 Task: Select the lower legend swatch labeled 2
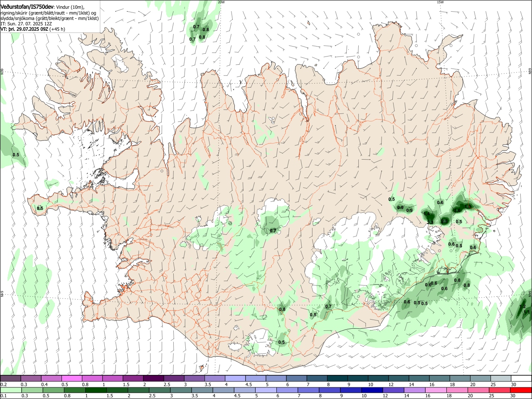138,390
